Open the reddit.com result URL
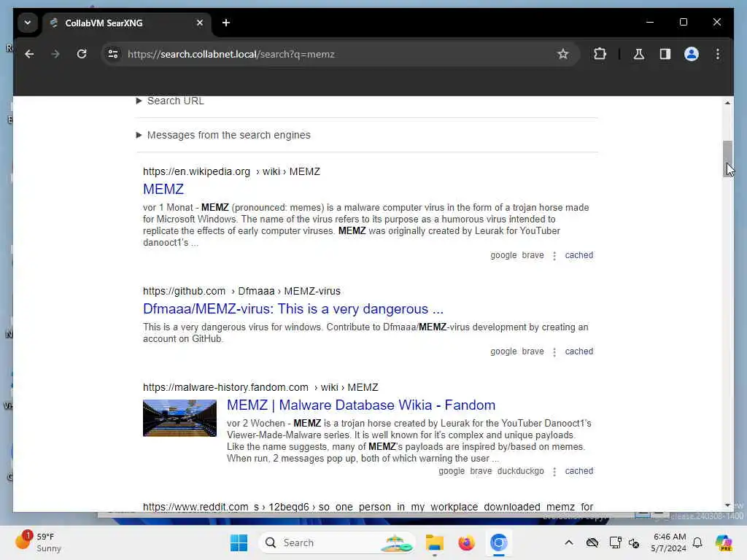This screenshot has width=747, height=560. point(368,507)
